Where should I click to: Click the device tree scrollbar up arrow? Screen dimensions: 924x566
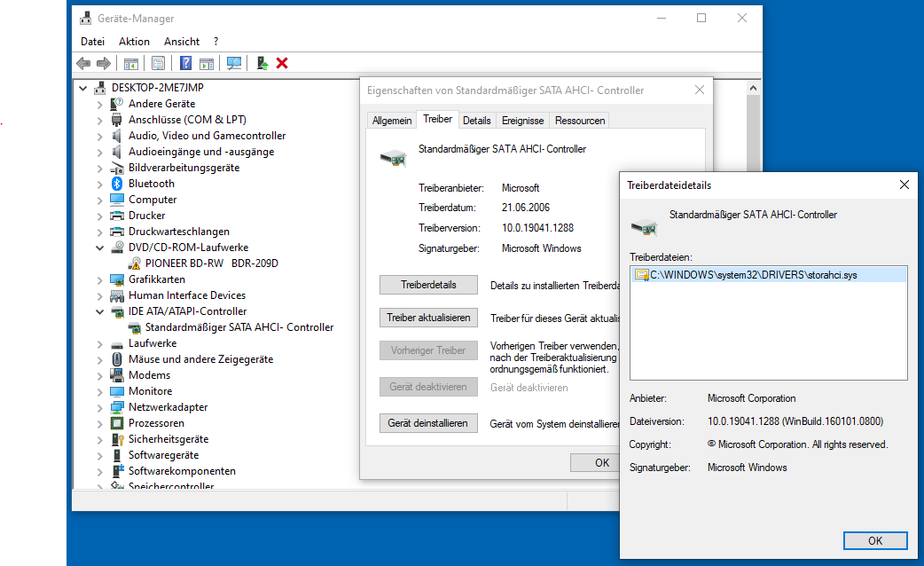pyautogui.click(x=753, y=88)
